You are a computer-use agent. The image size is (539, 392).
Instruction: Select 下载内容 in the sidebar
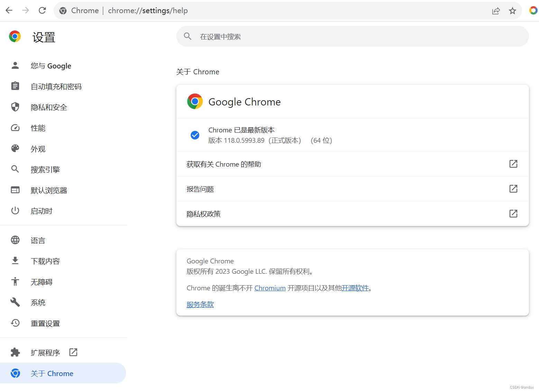click(64, 261)
